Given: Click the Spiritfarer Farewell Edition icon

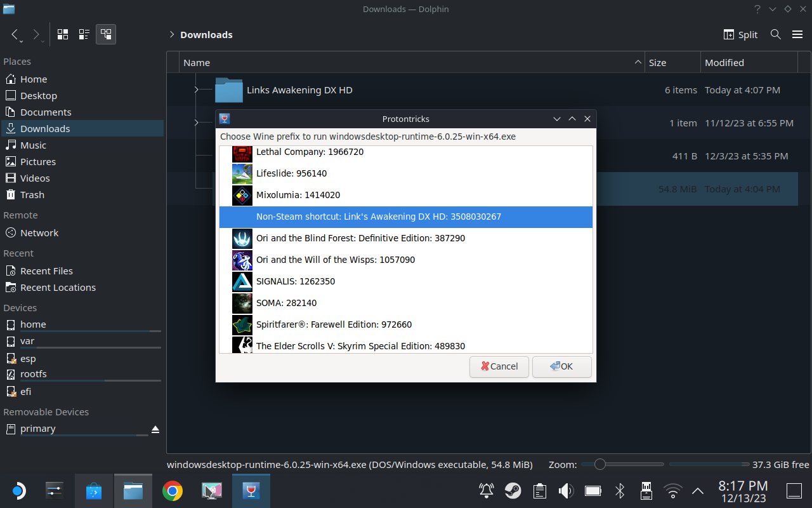Looking at the screenshot, I should click(x=242, y=324).
